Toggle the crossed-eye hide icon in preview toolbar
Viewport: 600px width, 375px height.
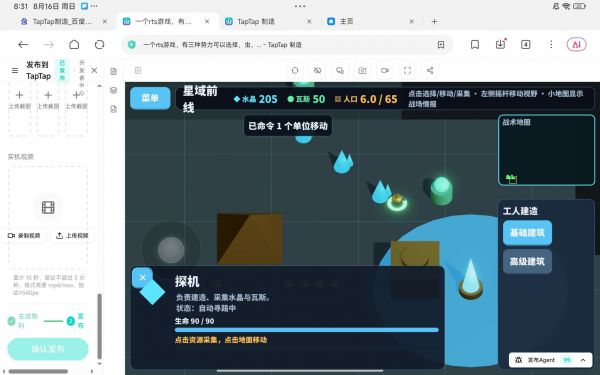tap(317, 70)
